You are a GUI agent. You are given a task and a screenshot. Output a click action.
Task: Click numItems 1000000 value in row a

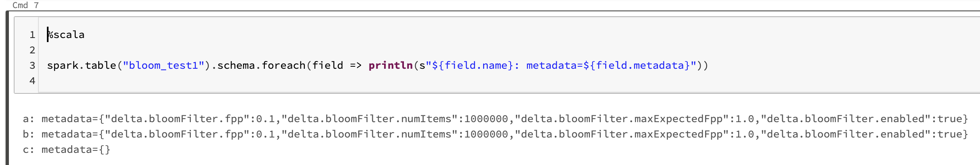tap(486, 119)
